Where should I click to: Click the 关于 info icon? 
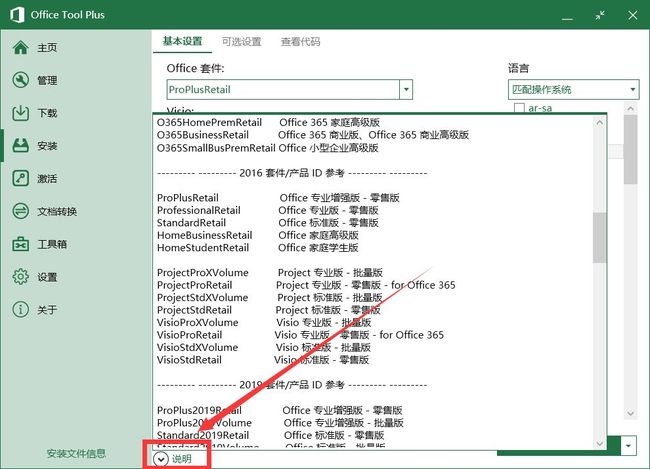(x=20, y=309)
